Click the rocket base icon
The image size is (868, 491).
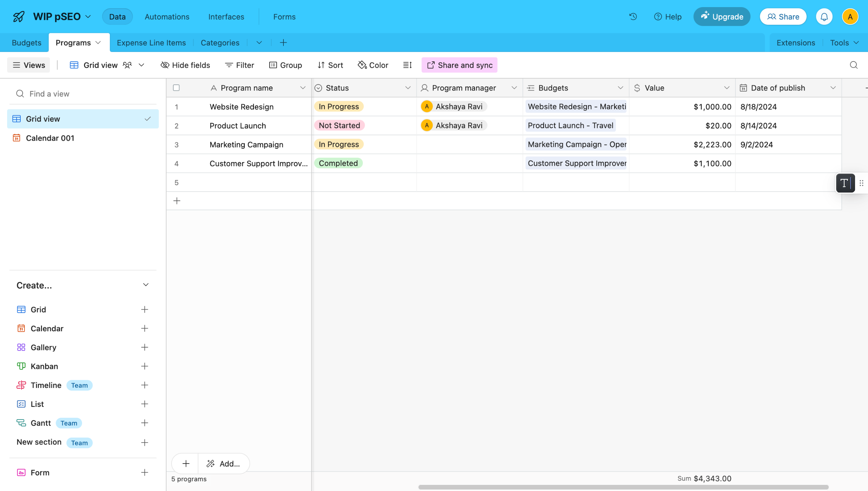click(x=19, y=17)
